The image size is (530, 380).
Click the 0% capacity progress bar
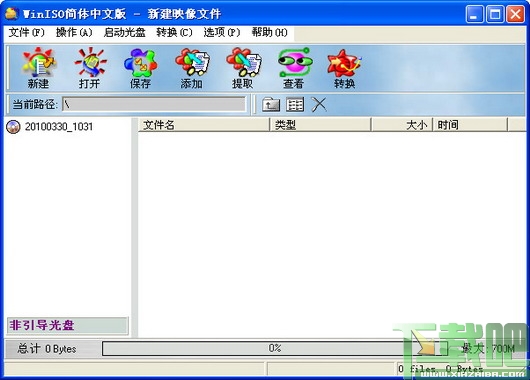(275, 348)
